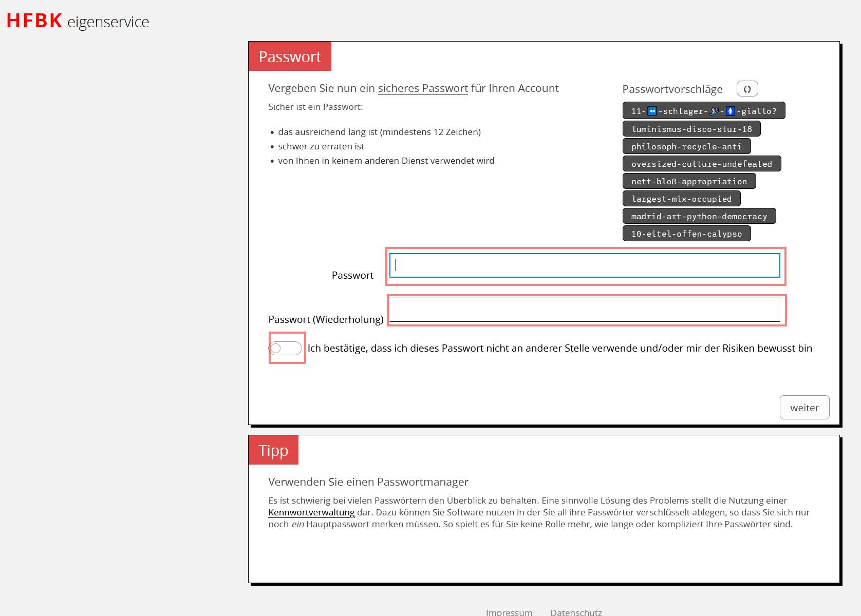The image size is (861, 616).
Task: Click the red Tipp section heading
Action: coord(273,450)
